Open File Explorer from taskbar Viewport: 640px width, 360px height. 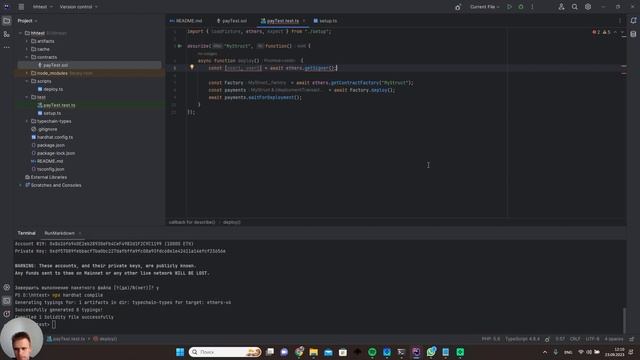point(313,352)
